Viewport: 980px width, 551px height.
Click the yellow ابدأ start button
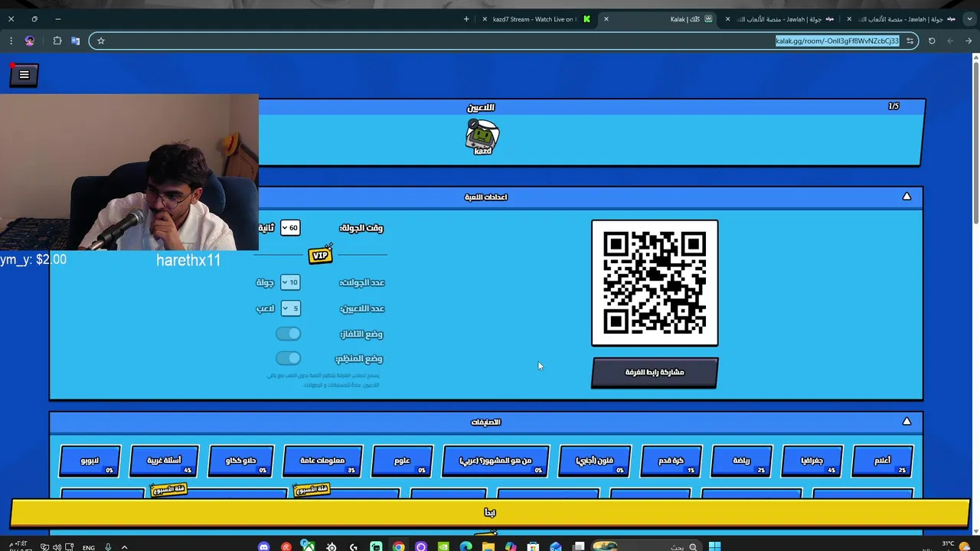pos(490,513)
